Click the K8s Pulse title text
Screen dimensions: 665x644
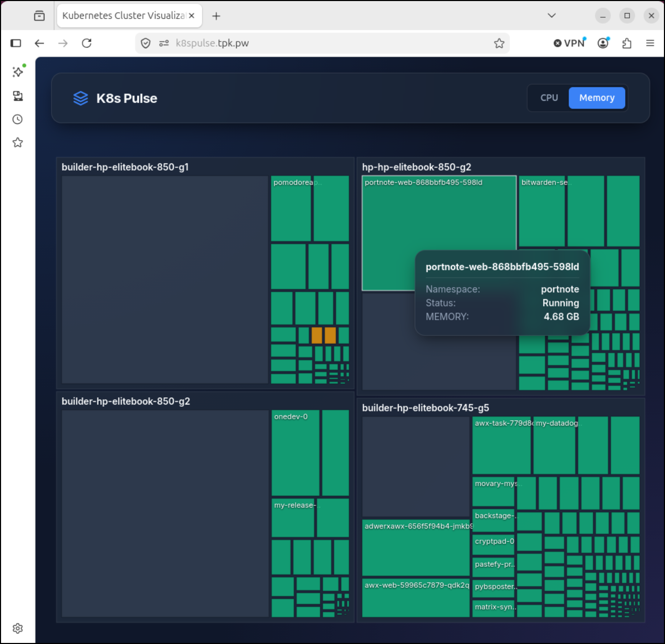126,98
